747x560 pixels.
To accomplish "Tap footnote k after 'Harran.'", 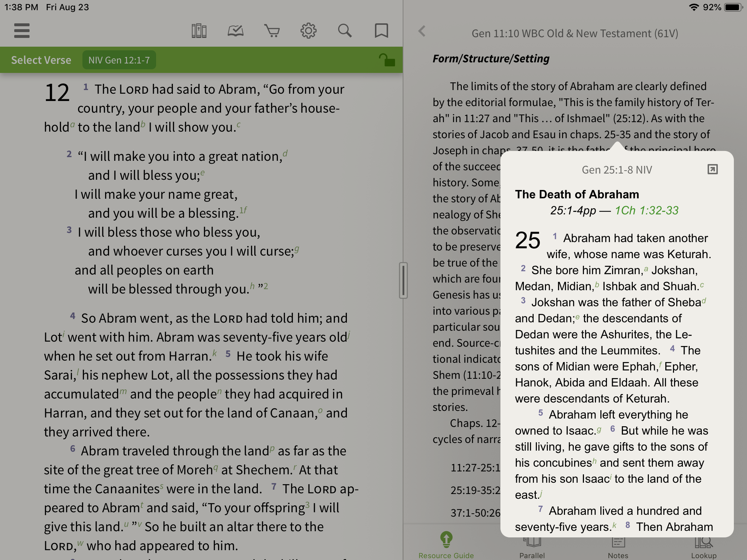I will click(x=214, y=353).
